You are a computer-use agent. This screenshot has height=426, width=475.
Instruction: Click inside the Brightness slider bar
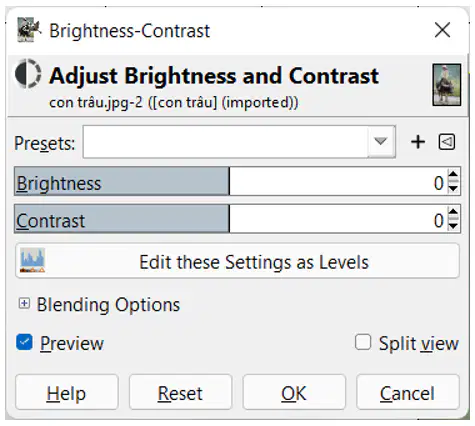(230, 182)
